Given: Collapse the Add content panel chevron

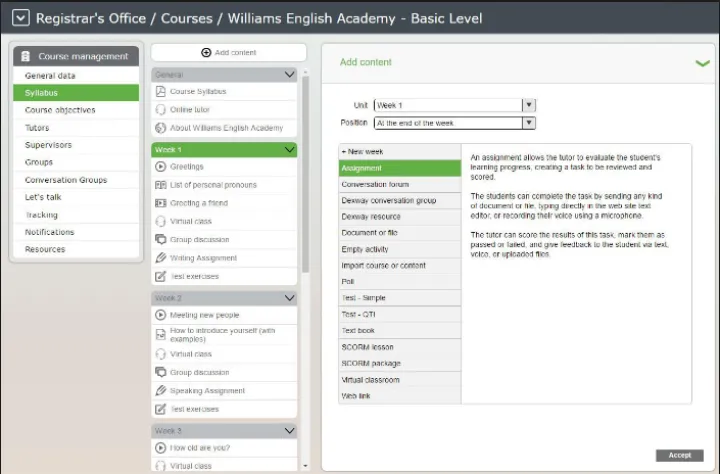Looking at the screenshot, I should [701, 63].
